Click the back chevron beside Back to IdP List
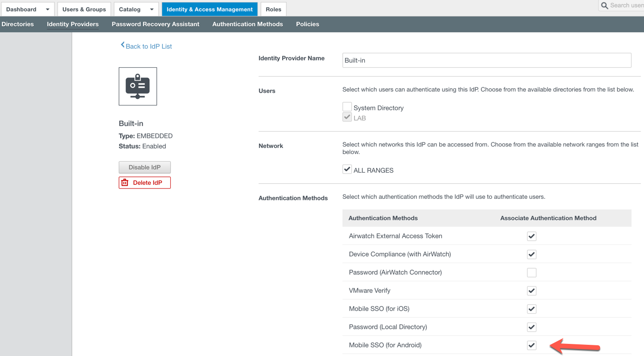 pos(122,45)
